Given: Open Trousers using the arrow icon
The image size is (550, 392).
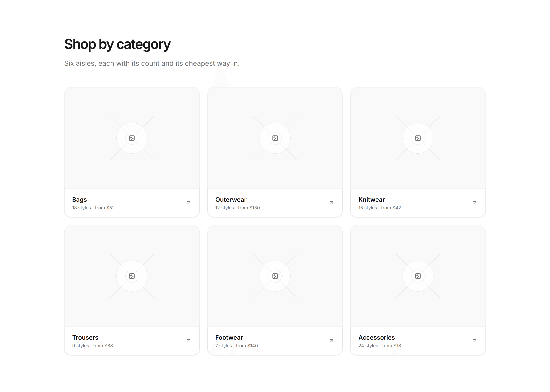Looking at the screenshot, I should click(189, 341).
